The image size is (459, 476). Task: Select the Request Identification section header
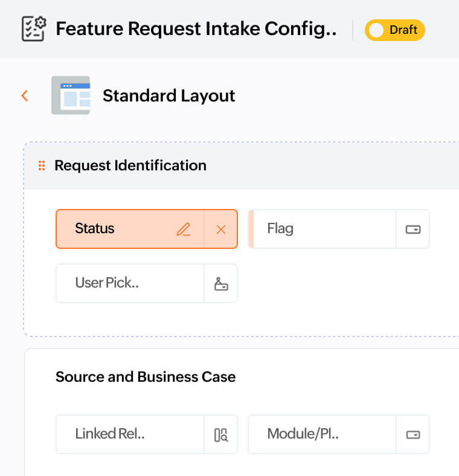point(242,166)
